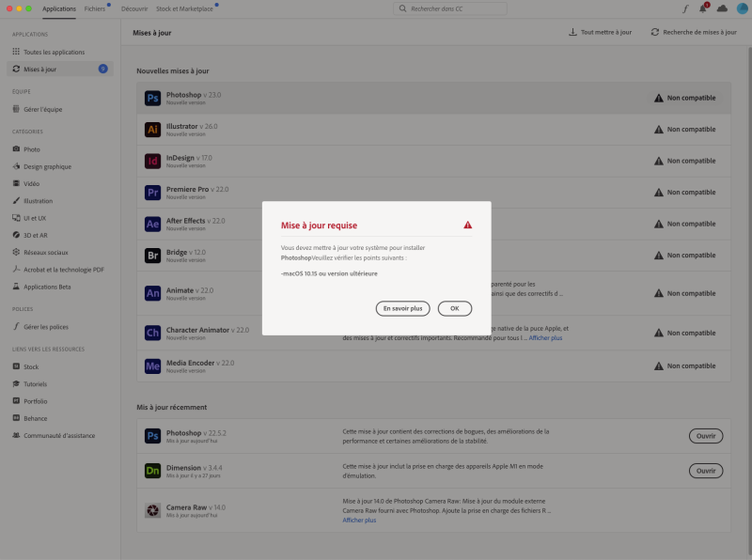Open the Découvrir tab

[134, 8]
